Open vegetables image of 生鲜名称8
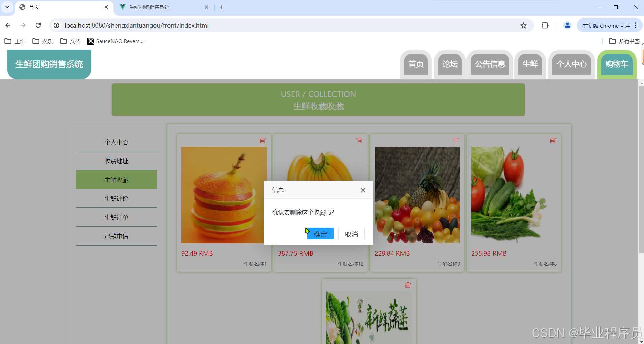Viewport: 644px width, 344px height. pyautogui.click(x=514, y=195)
